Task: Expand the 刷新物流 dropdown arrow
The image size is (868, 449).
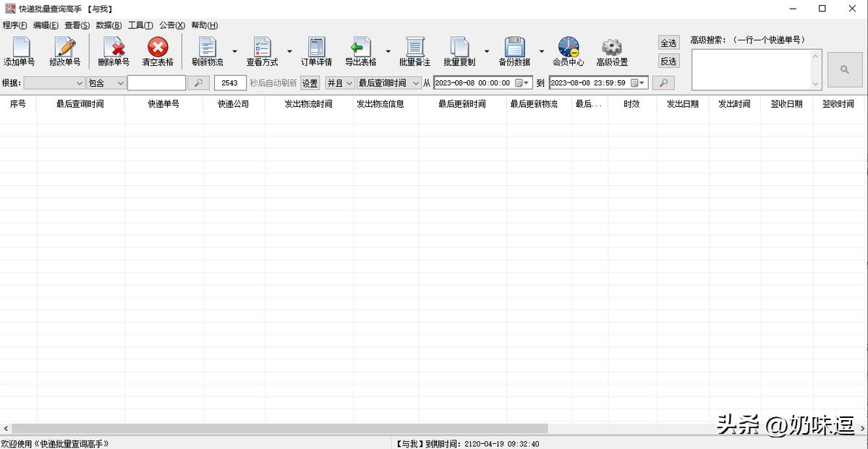Action: click(234, 52)
